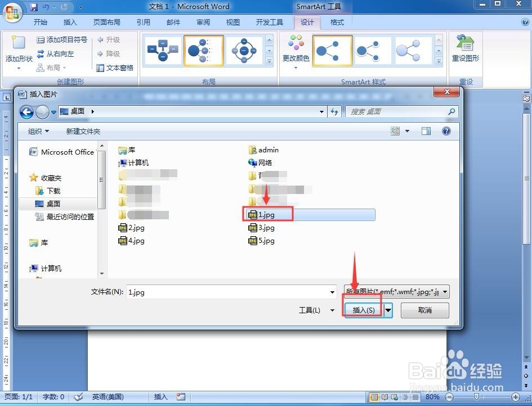Open the 审阅 ribbon tab
The image size is (532, 406).
click(x=203, y=22)
